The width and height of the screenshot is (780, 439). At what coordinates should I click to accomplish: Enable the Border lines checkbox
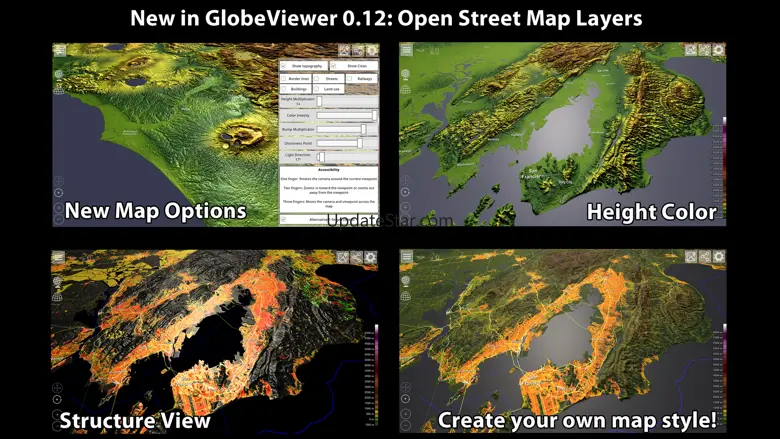pyautogui.click(x=284, y=79)
